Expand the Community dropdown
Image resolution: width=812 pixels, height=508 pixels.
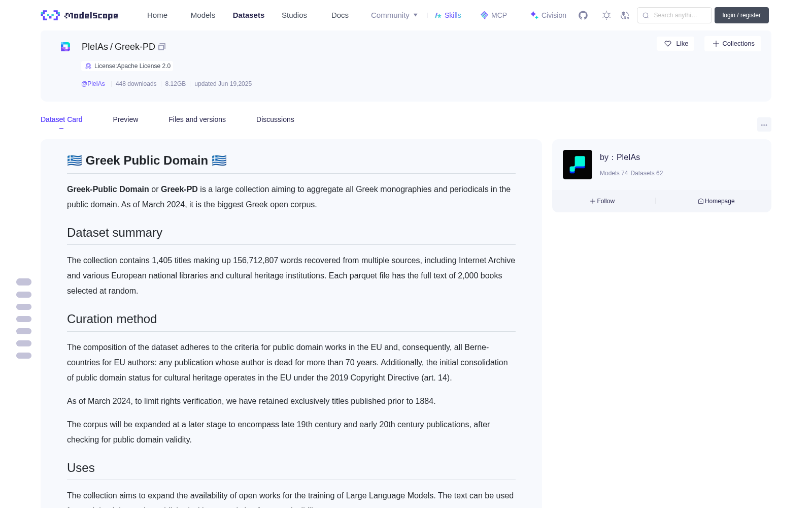tap(394, 15)
